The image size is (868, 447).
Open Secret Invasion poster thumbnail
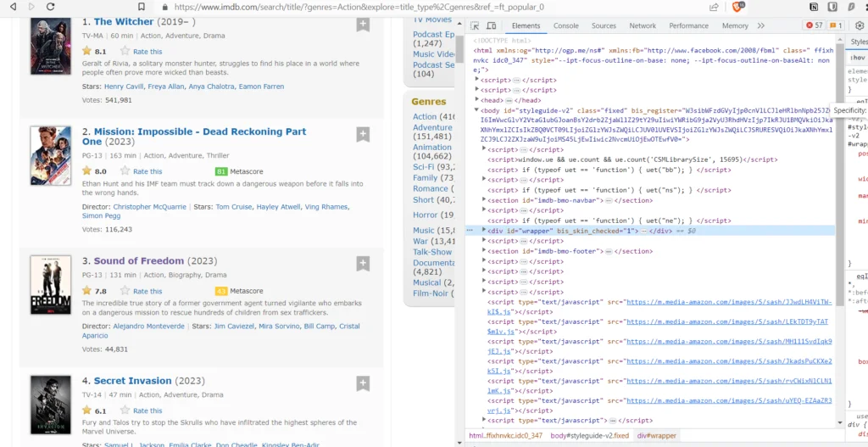tap(50, 405)
